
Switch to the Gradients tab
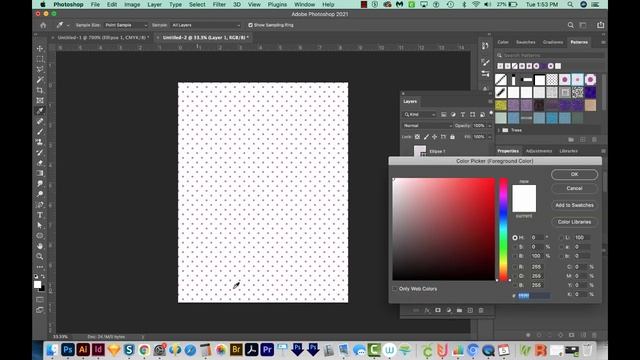pos(553,42)
